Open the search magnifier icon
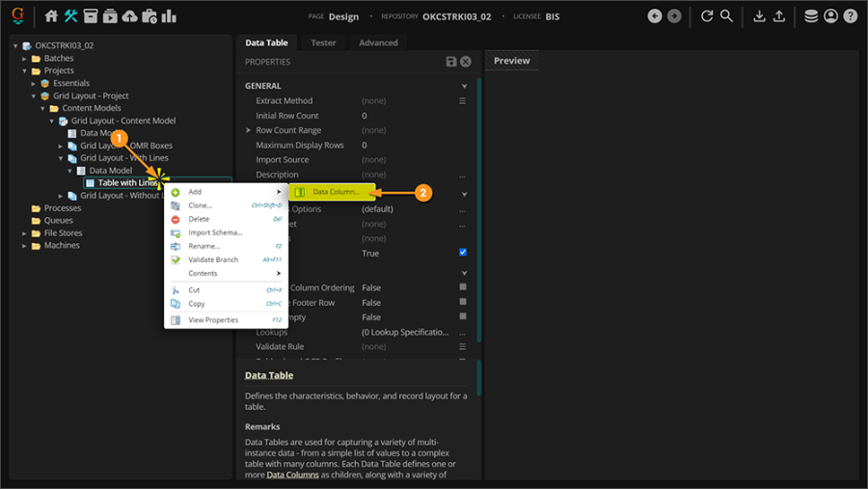Image resolution: width=868 pixels, height=489 pixels. pyautogui.click(x=726, y=16)
